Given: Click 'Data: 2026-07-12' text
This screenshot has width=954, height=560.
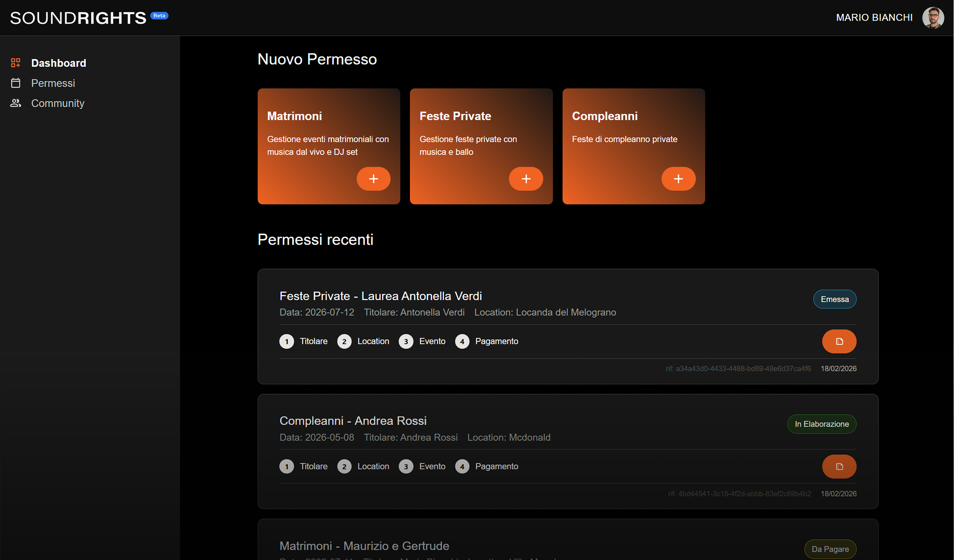Looking at the screenshot, I should pos(317,312).
